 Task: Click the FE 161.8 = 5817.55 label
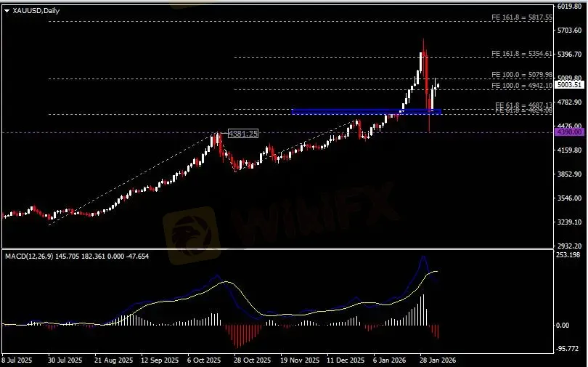coord(522,17)
